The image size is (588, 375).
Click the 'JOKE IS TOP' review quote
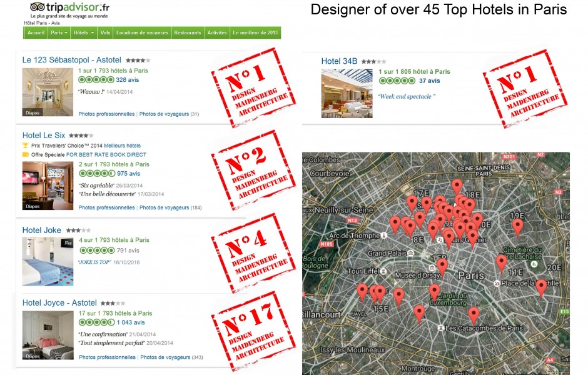(94, 262)
